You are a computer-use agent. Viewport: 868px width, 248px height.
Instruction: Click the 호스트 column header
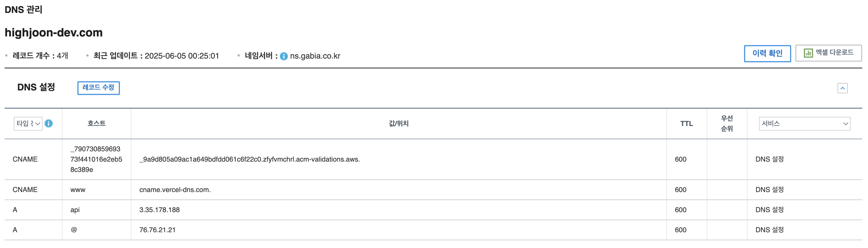[x=96, y=123]
